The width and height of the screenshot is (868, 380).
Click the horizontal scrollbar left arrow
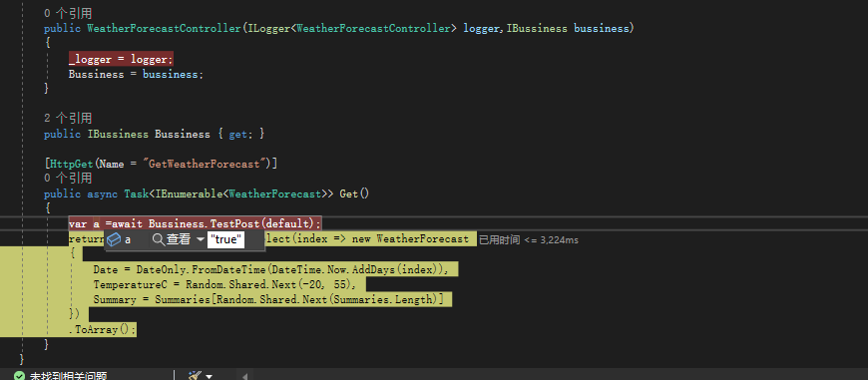tap(243, 376)
